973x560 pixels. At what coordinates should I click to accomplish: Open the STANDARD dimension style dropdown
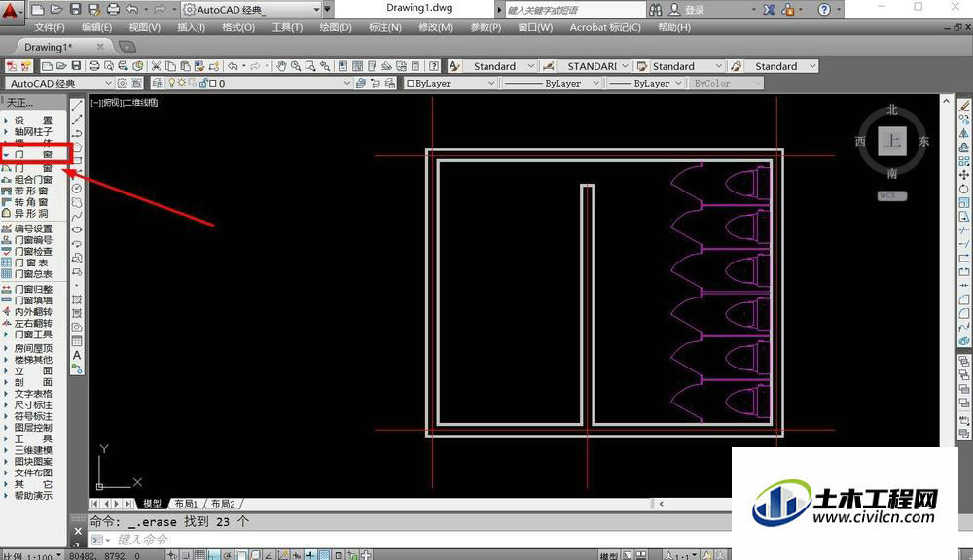click(594, 66)
